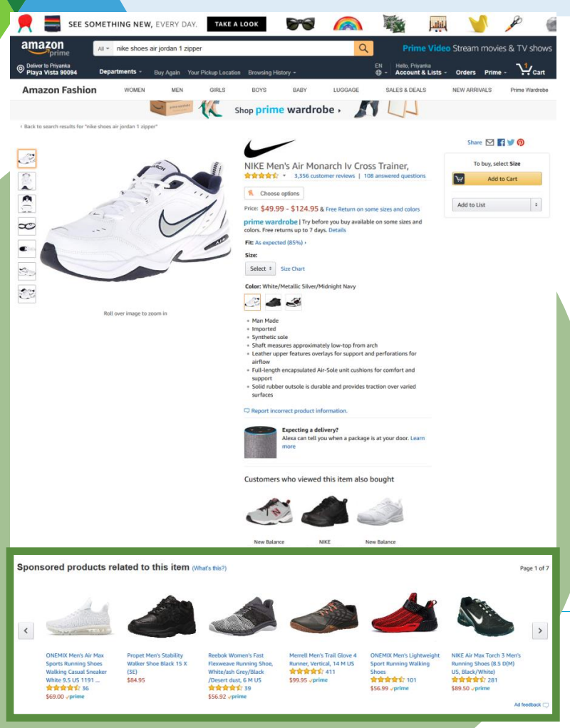570x728 pixels.
Task: Select the second product thumbnail image
Action: pyautogui.click(x=26, y=181)
